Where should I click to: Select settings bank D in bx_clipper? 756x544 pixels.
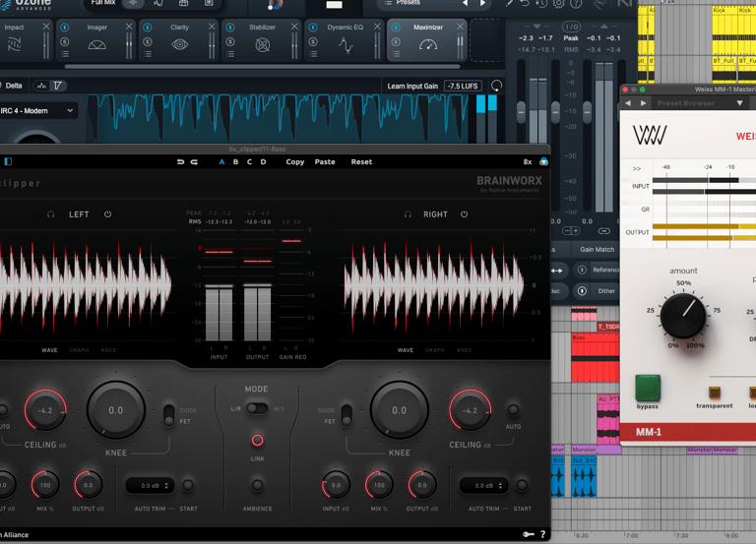(263, 162)
